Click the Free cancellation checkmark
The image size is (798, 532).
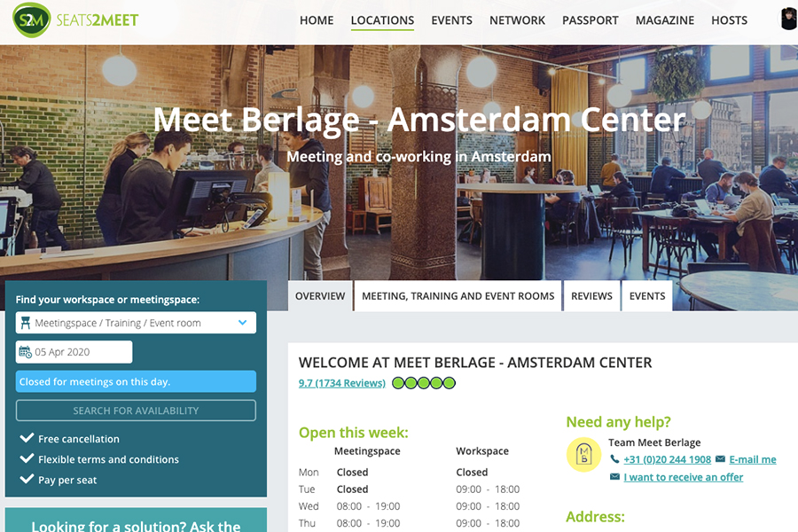pyautogui.click(x=27, y=438)
